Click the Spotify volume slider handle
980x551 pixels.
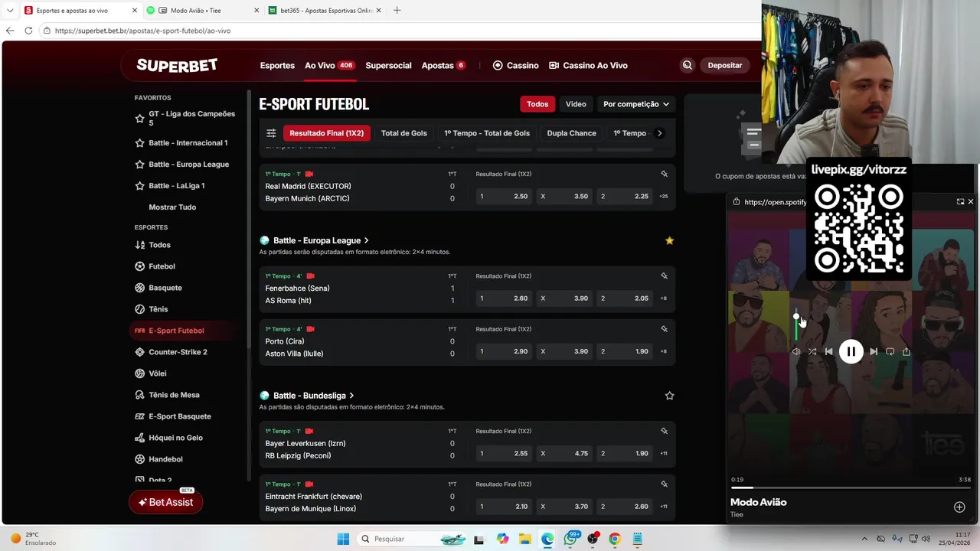click(796, 316)
